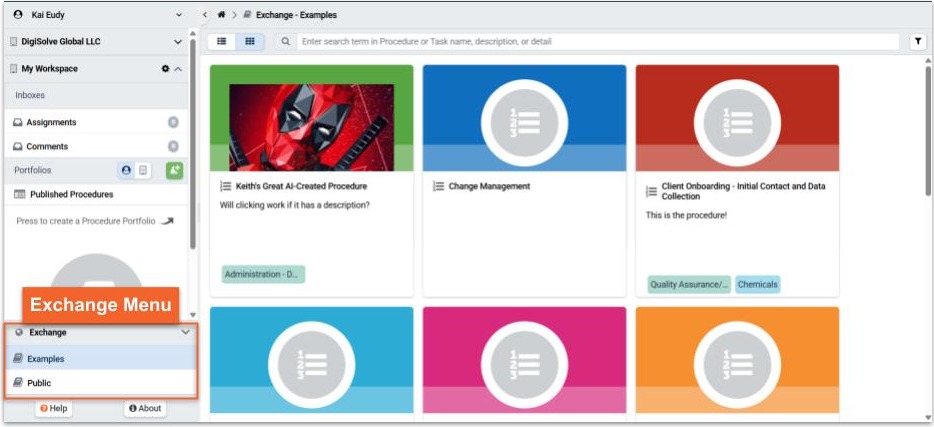This screenshot has height=427, width=934.
Task: Click the Inboxes section label
Action: click(30, 95)
